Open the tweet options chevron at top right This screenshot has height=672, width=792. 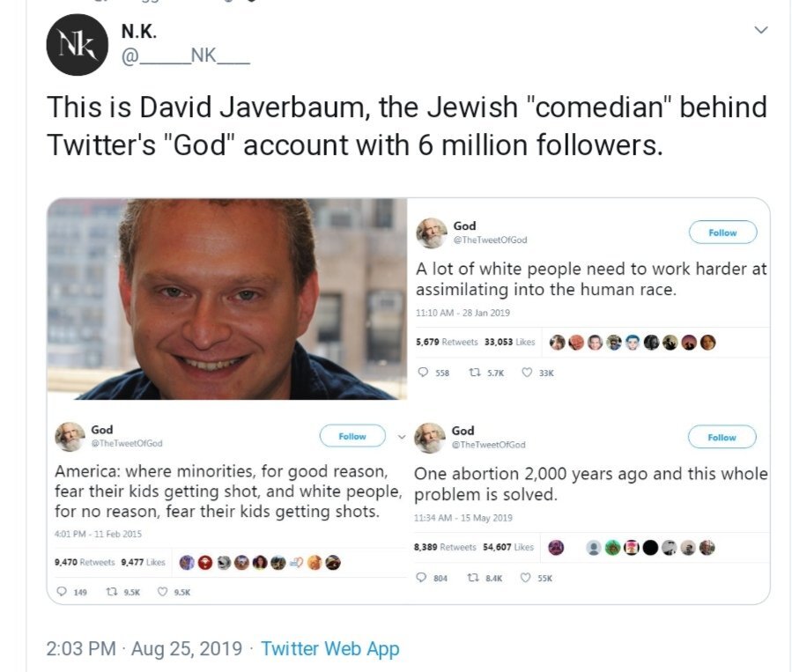click(761, 31)
